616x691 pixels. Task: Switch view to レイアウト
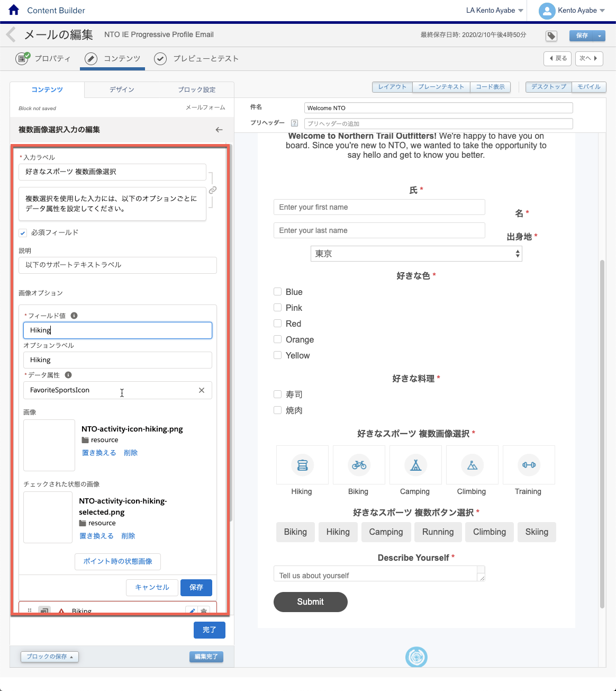click(x=392, y=87)
